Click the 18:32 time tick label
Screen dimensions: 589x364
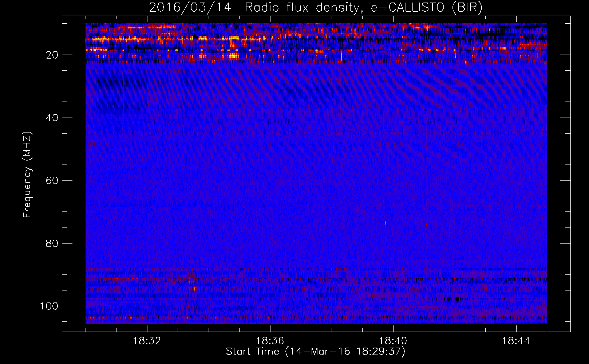coord(147,341)
